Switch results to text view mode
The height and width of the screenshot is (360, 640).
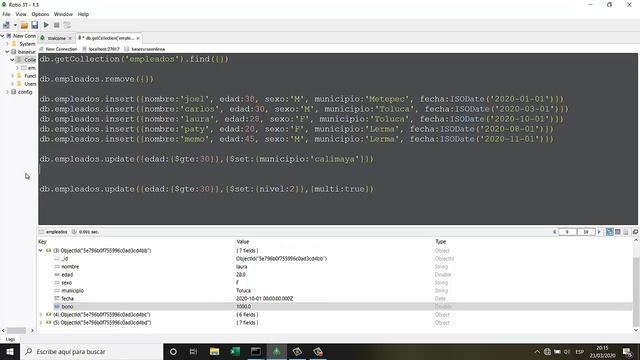click(x=625, y=232)
